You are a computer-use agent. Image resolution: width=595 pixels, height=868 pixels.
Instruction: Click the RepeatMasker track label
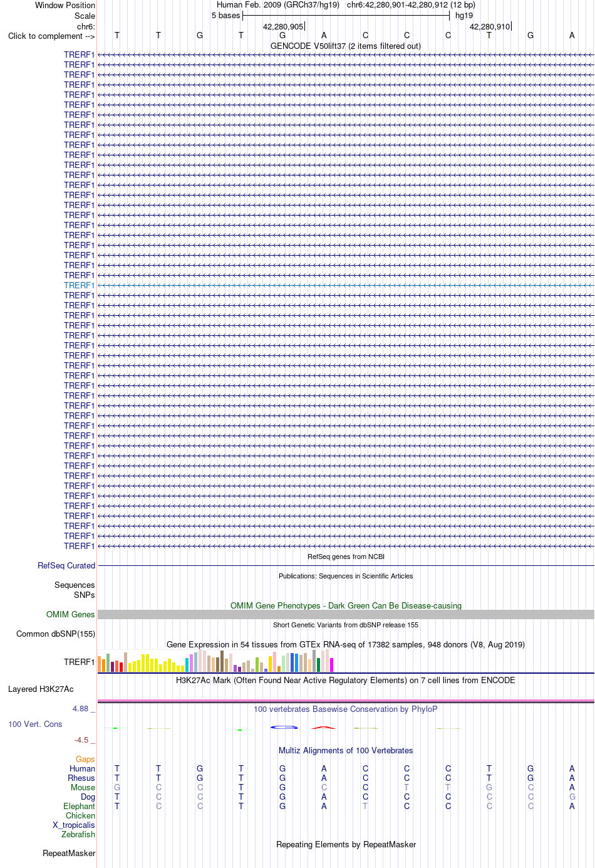tap(69, 853)
